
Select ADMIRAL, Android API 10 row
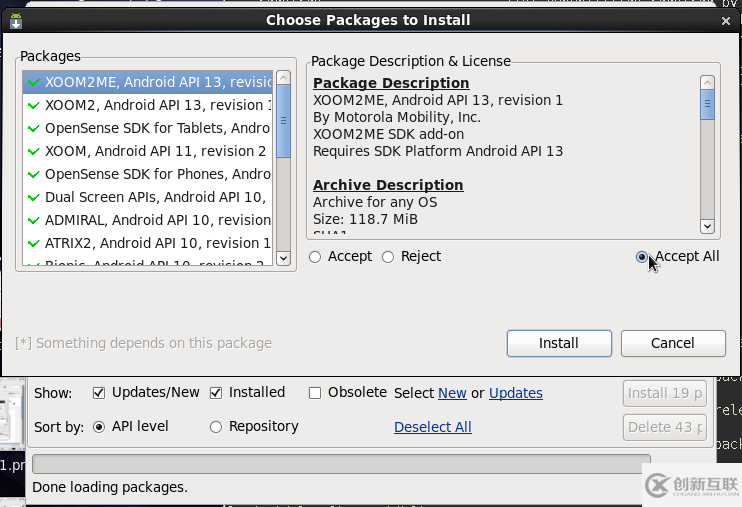[x=148, y=220]
